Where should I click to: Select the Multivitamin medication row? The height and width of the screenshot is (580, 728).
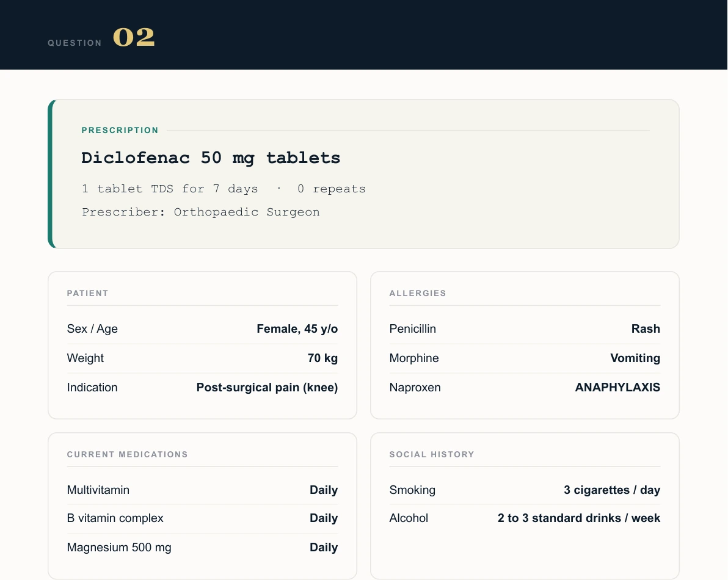(202, 490)
